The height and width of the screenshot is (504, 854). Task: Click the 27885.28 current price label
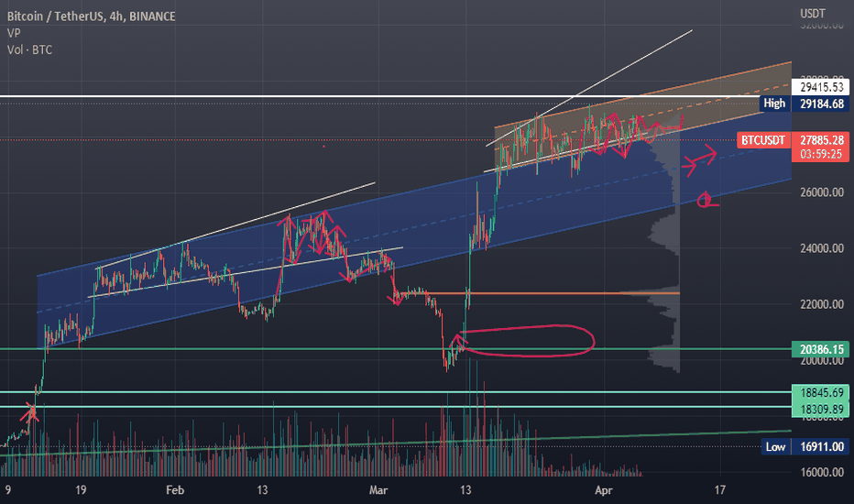click(821, 140)
